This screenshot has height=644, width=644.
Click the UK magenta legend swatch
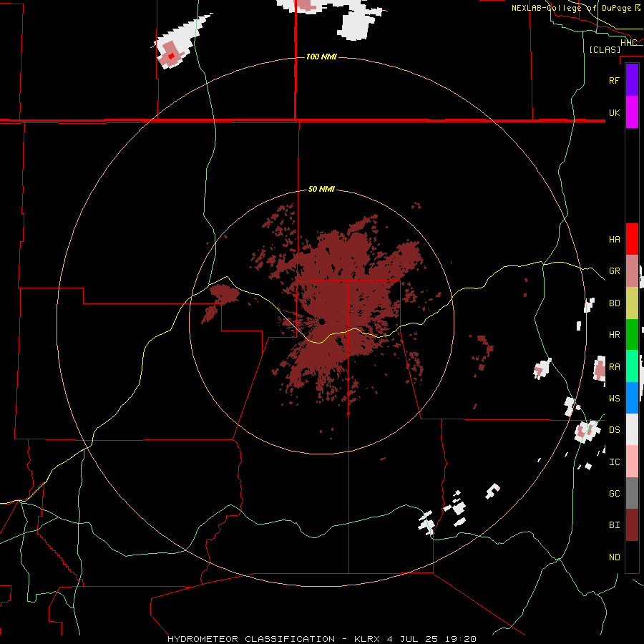pyautogui.click(x=632, y=112)
